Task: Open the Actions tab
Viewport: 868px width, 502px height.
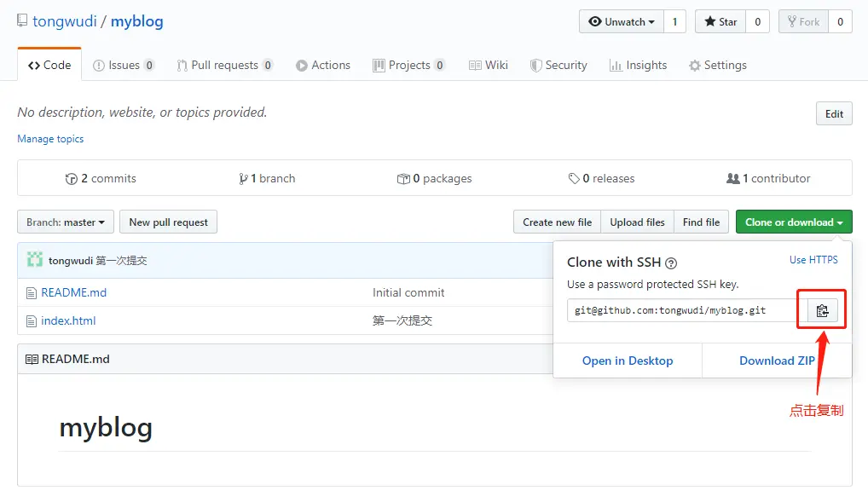Action: (323, 65)
